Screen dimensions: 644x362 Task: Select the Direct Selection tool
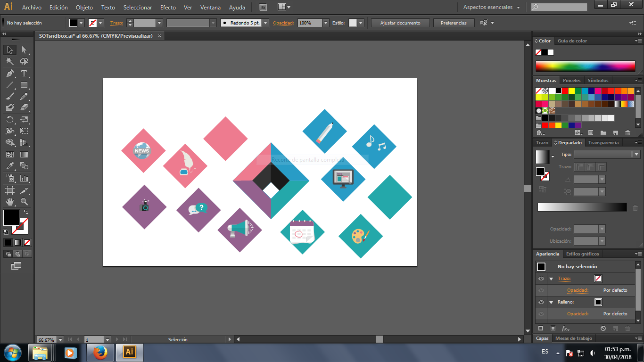point(24,50)
